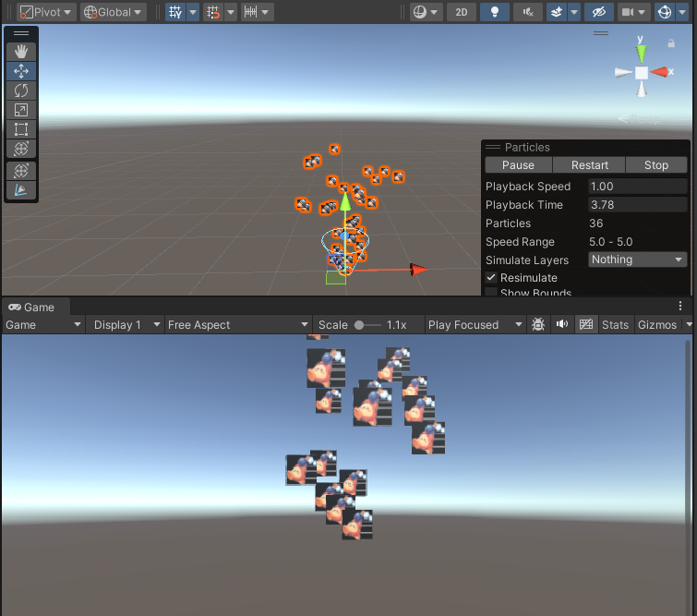Click the red X axis on orientation gizmo

pyautogui.click(x=659, y=72)
